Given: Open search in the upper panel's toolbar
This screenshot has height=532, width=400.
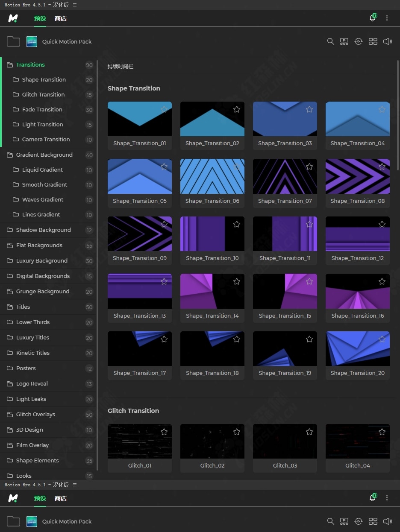Looking at the screenshot, I should (x=330, y=41).
